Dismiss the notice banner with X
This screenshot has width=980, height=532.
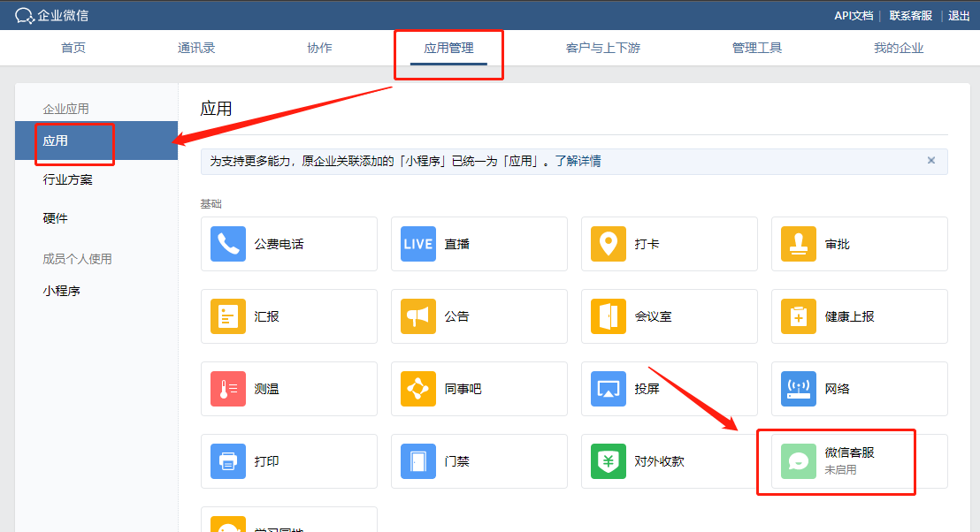[x=930, y=161]
